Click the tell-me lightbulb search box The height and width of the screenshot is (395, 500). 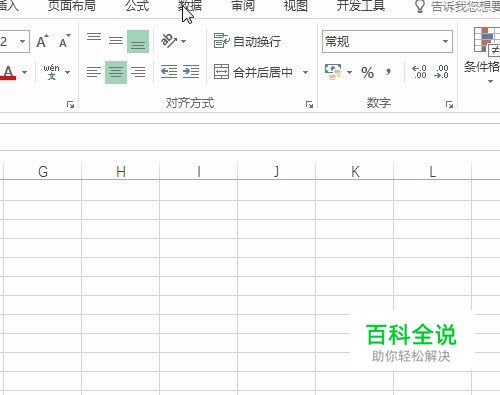click(x=457, y=6)
